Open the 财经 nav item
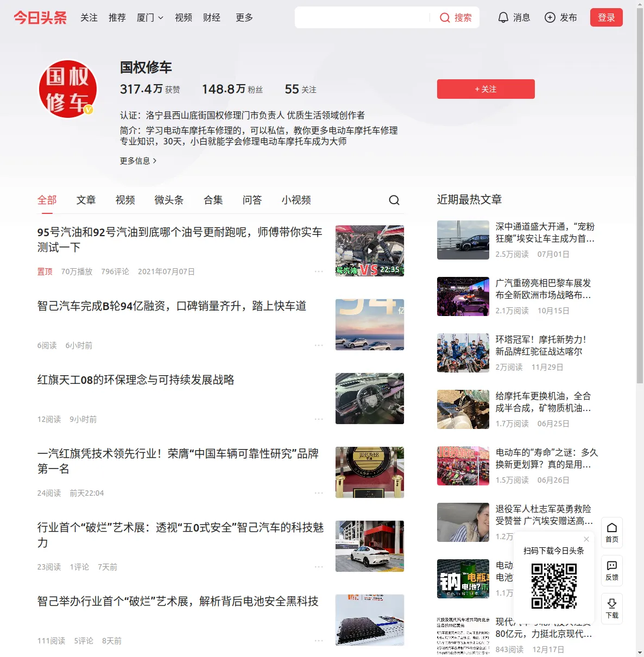This screenshot has width=644, height=657. [x=212, y=17]
